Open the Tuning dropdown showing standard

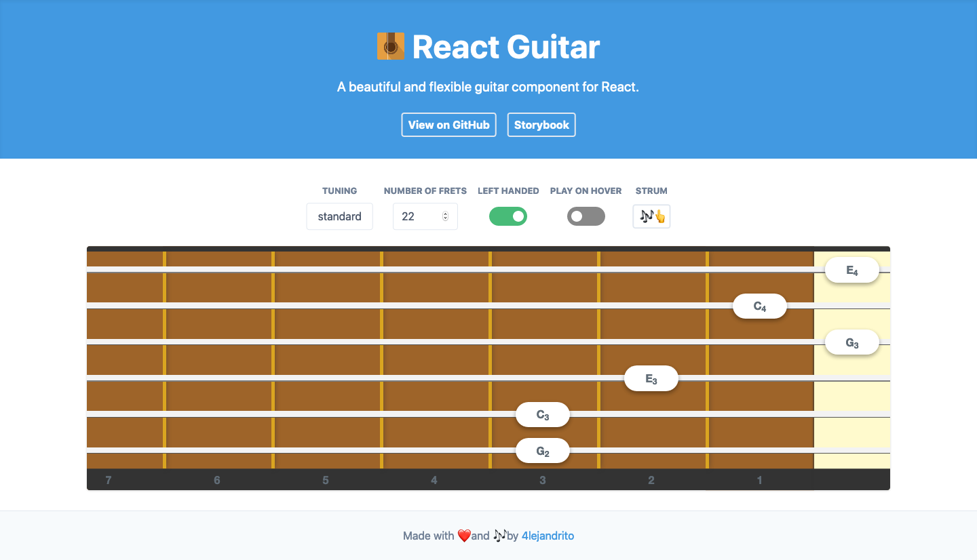tap(339, 216)
